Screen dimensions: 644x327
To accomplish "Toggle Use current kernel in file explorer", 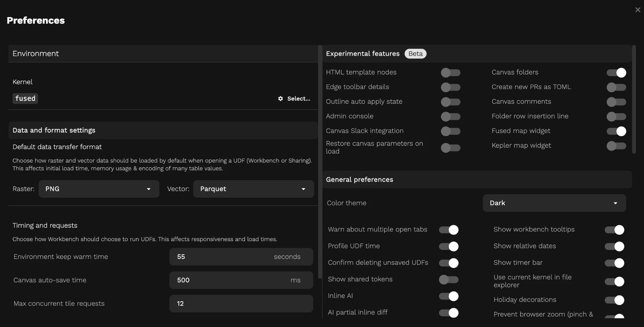I will [614, 282].
